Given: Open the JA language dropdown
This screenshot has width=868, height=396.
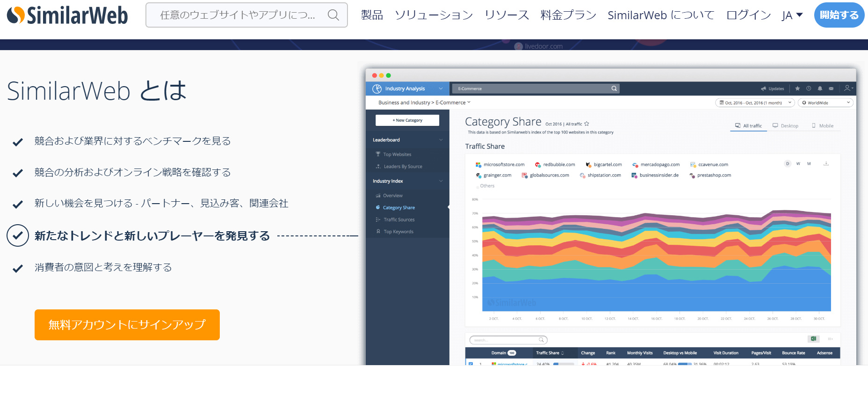Looking at the screenshot, I should click(x=792, y=15).
